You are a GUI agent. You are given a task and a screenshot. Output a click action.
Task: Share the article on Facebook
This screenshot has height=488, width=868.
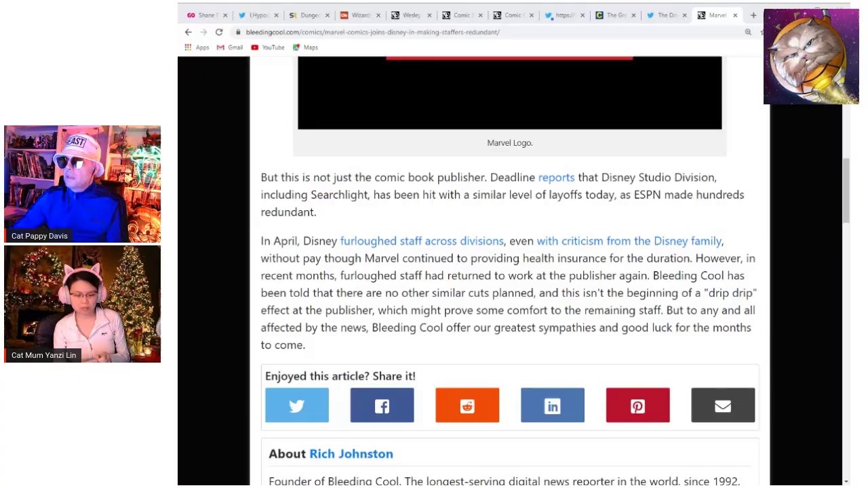tap(382, 405)
